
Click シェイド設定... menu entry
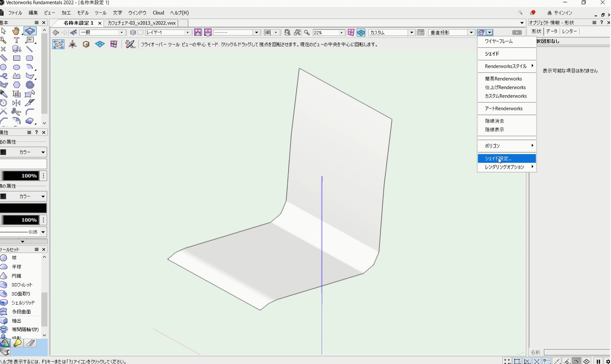click(x=507, y=158)
